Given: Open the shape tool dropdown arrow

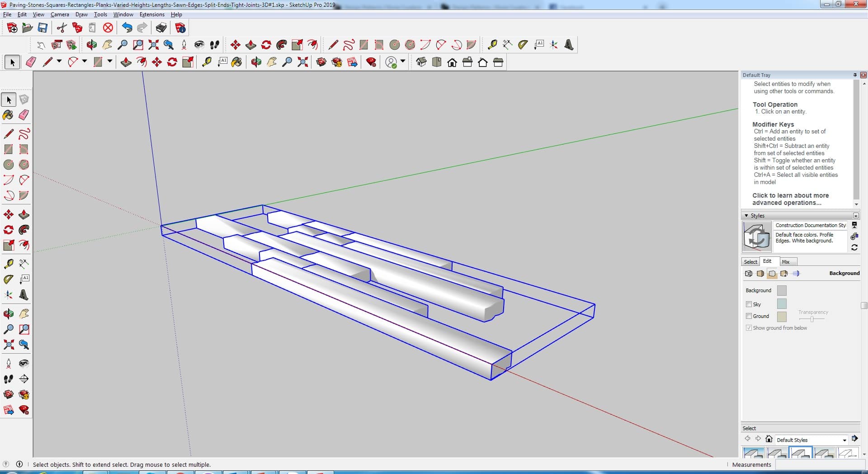Looking at the screenshot, I should click(x=110, y=61).
